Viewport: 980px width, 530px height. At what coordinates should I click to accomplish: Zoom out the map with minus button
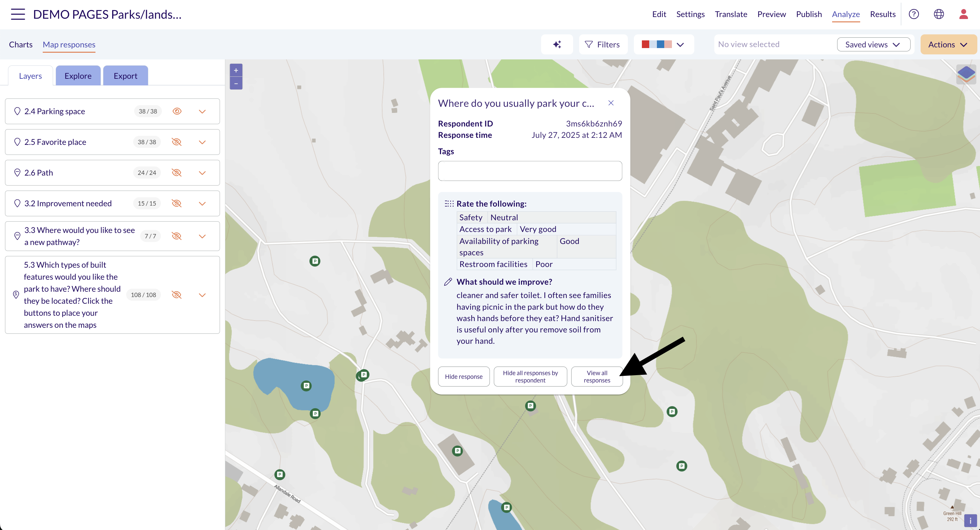[x=236, y=83]
